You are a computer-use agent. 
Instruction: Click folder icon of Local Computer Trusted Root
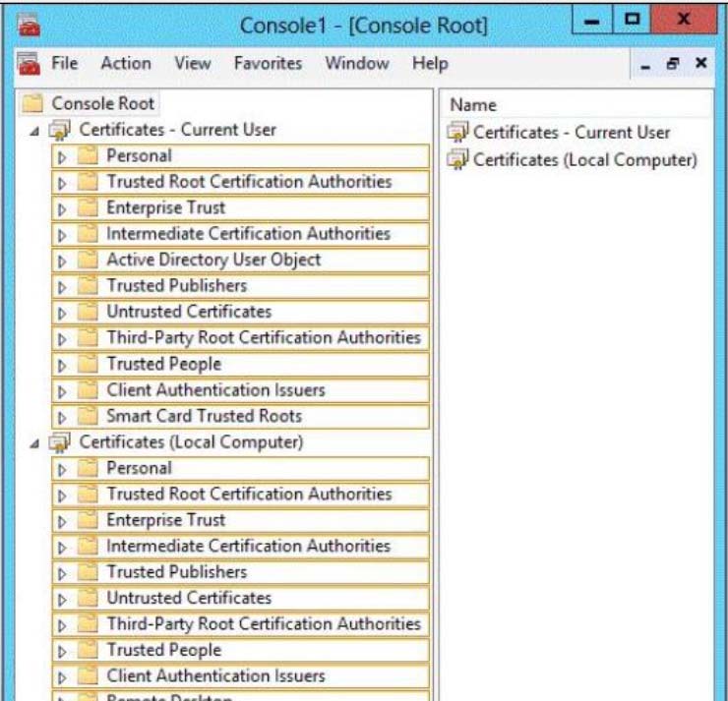point(88,494)
